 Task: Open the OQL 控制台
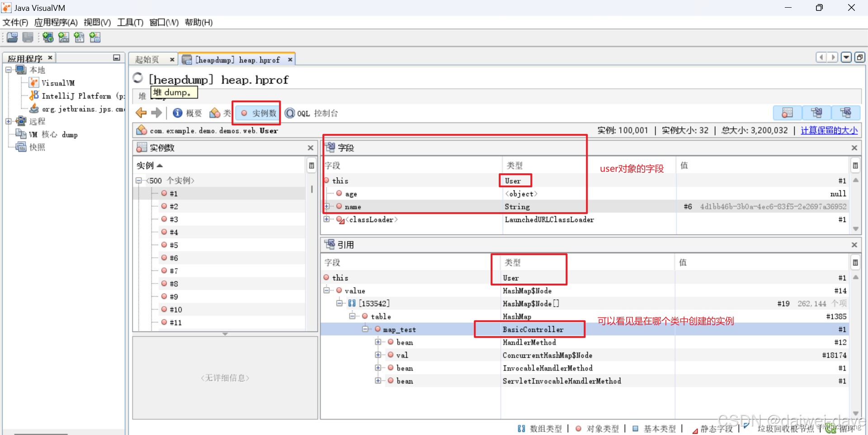(311, 113)
